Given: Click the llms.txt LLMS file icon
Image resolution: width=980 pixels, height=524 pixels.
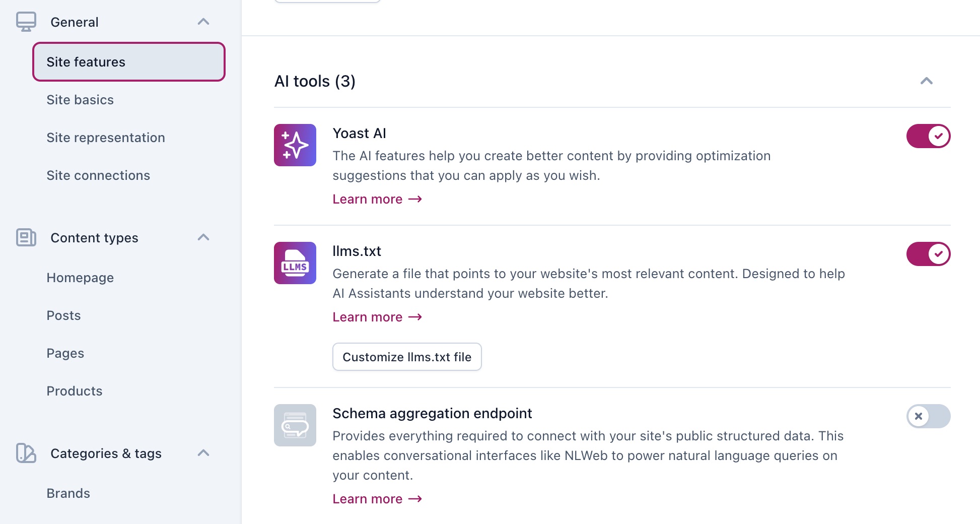Looking at the screenshot, I should pyautogui.click(x=295, y=263).
